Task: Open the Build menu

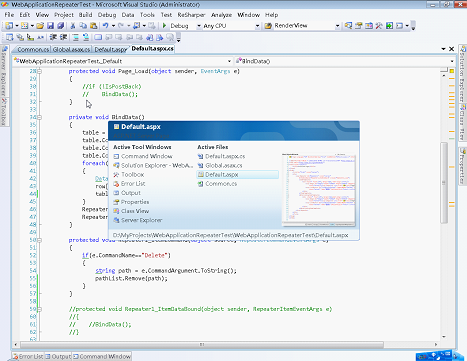Action: point(85,15)
